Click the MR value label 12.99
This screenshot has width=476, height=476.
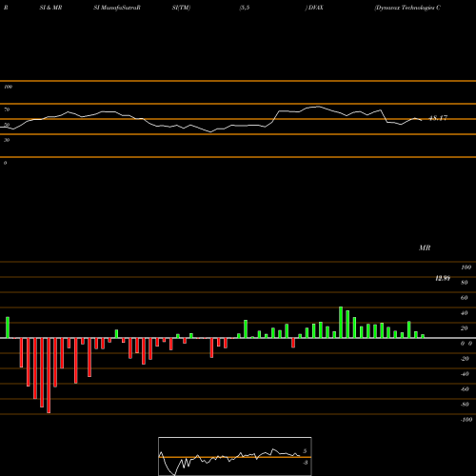[x=443, y=278]
